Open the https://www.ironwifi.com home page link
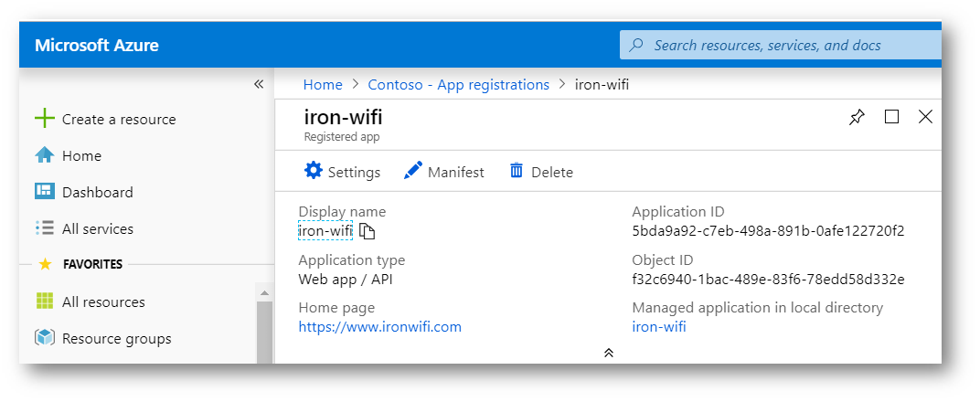The image size is (980, 402). 380,326
